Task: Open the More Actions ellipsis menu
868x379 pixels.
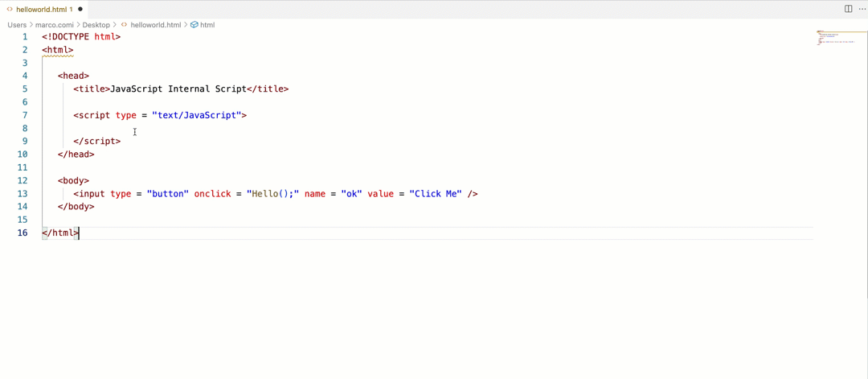Action: 862,9
